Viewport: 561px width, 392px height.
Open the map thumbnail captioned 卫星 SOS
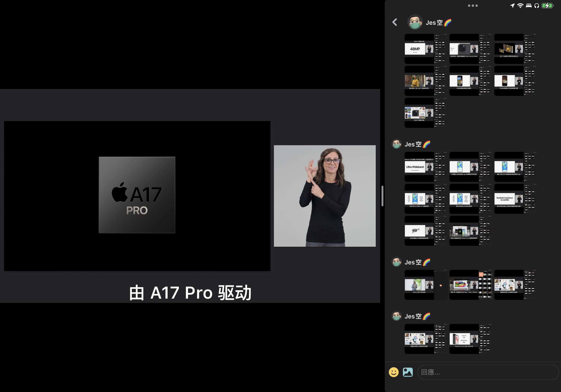516,167
